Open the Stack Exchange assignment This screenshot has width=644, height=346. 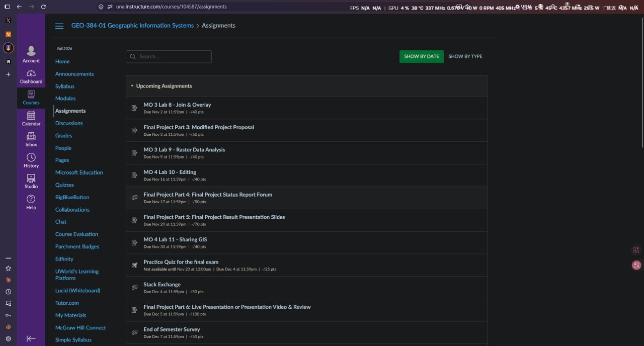(x=162, y=284)
